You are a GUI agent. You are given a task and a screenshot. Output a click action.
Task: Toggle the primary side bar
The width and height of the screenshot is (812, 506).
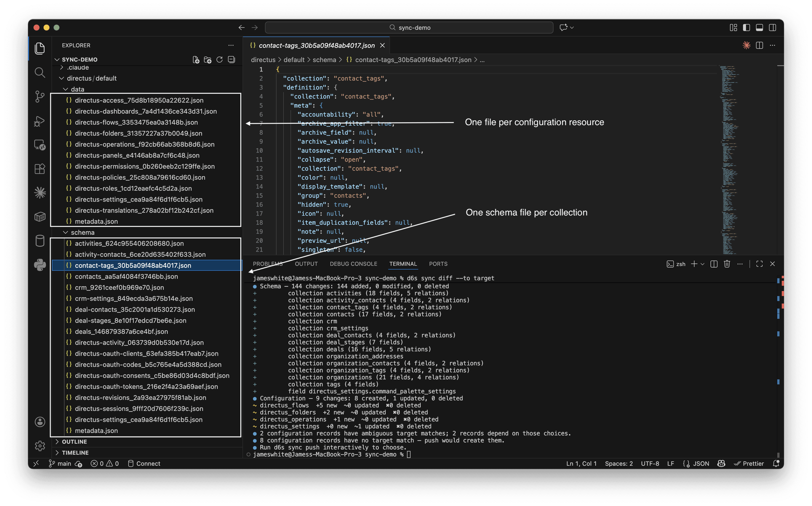click(x=746, y=28)
